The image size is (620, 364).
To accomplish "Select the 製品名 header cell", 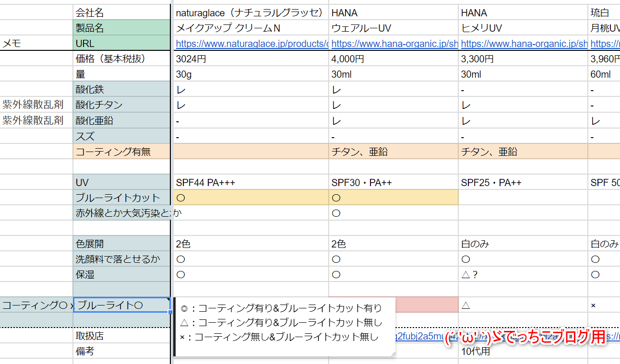I will (121, 28).
